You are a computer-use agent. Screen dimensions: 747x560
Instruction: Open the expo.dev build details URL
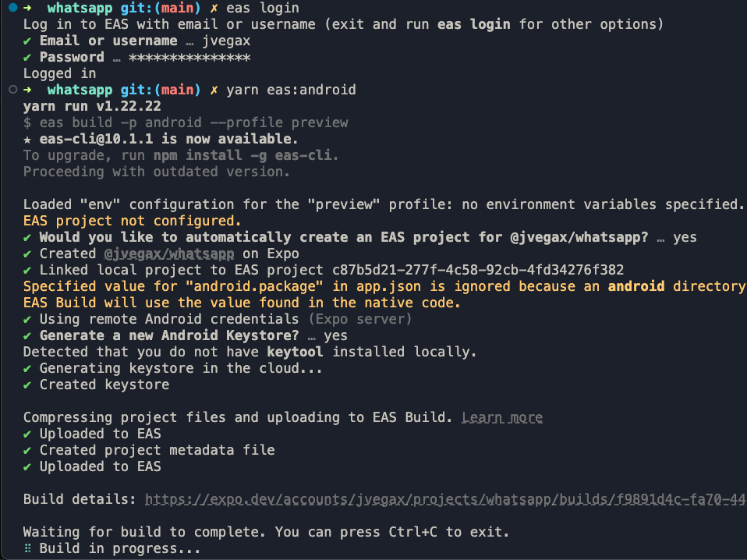pos(444,499)
